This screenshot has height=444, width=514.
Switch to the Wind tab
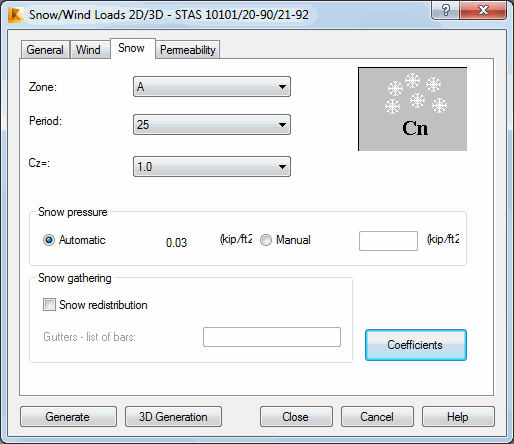88,50
